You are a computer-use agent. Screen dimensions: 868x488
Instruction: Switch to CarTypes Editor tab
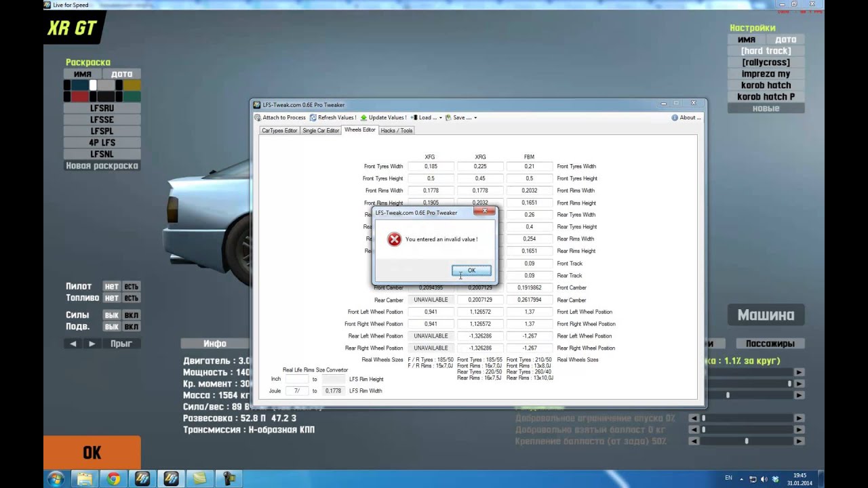tap(279, 130)
